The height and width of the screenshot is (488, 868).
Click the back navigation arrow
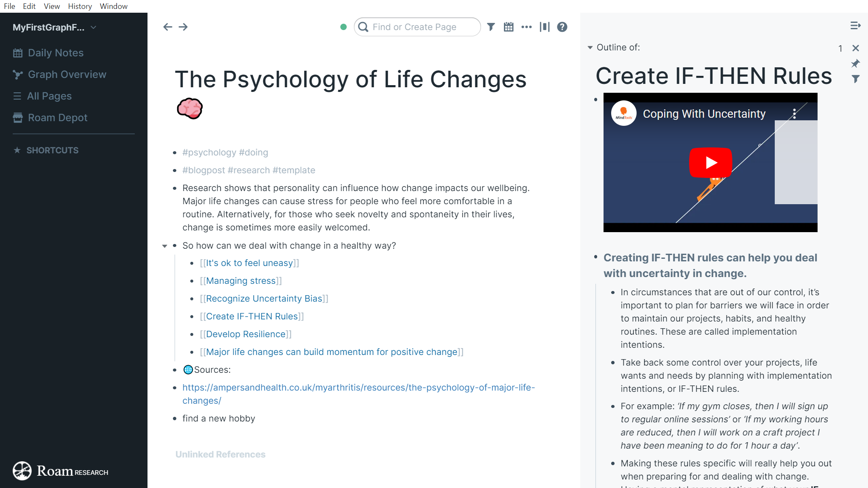tap(167, 27)
